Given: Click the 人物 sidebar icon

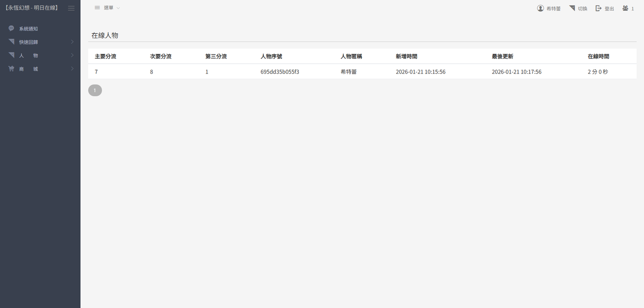Looking at the screenshot, I should (x=12, y=55).
